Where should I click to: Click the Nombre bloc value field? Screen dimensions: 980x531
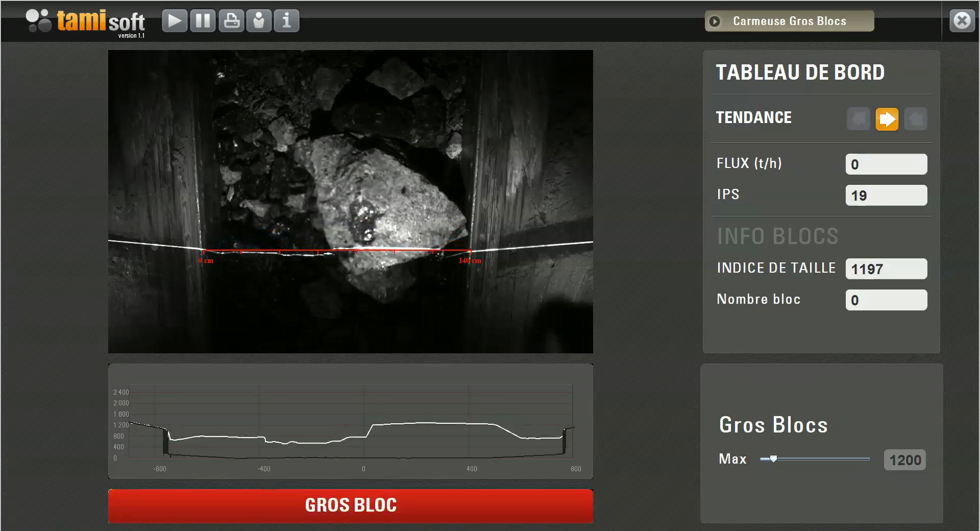click(886, 300)
